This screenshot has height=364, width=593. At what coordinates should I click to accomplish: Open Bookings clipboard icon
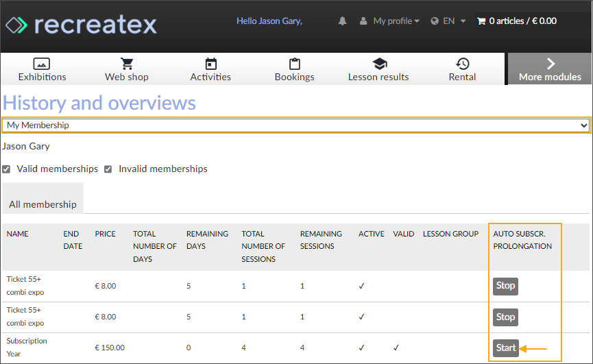pyautogui.click(x=294, y=64)
